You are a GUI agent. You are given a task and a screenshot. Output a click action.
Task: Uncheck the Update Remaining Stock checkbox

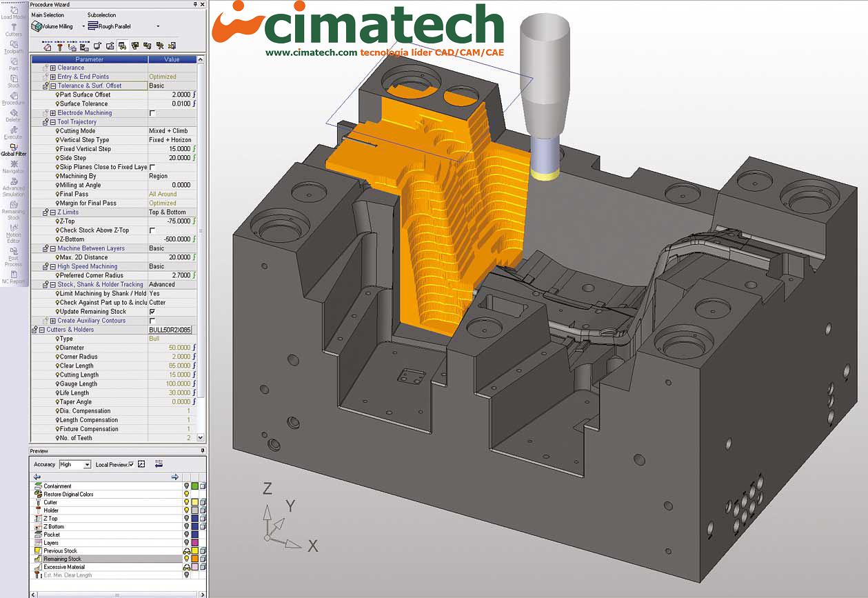(x=152, y=312)
